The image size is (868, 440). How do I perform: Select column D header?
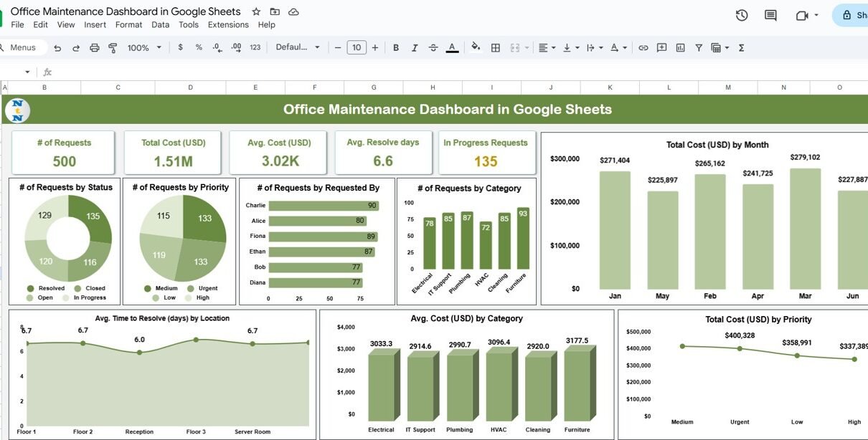click(191, 87)
